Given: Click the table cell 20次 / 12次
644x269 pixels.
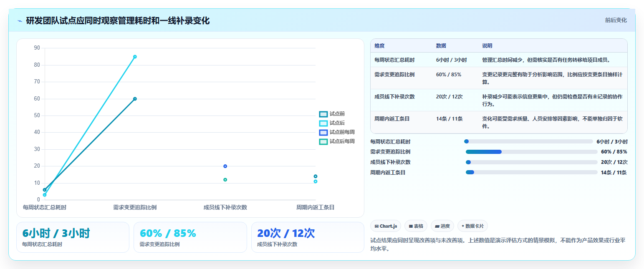Looking at the screenshot, I should click(450, 97).
